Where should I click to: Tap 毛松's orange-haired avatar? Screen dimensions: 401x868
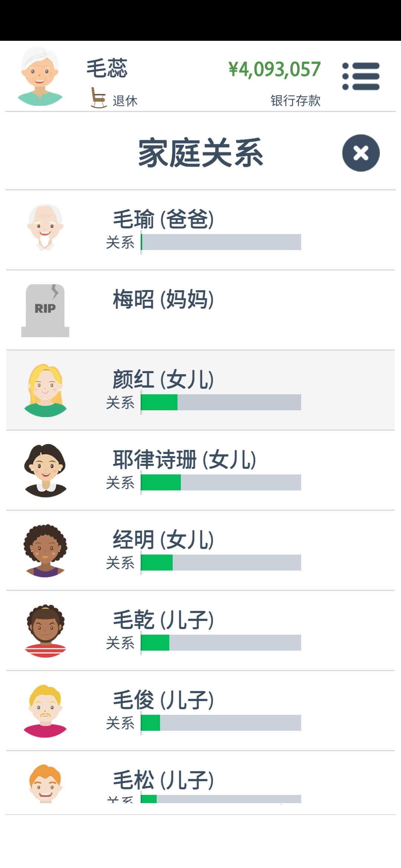[x=45, y=783]
